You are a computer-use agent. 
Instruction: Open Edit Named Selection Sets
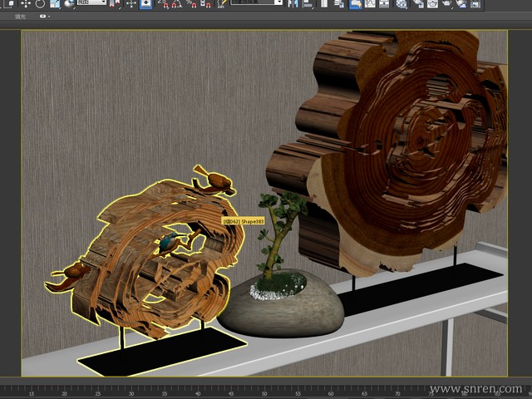point(222,3)
